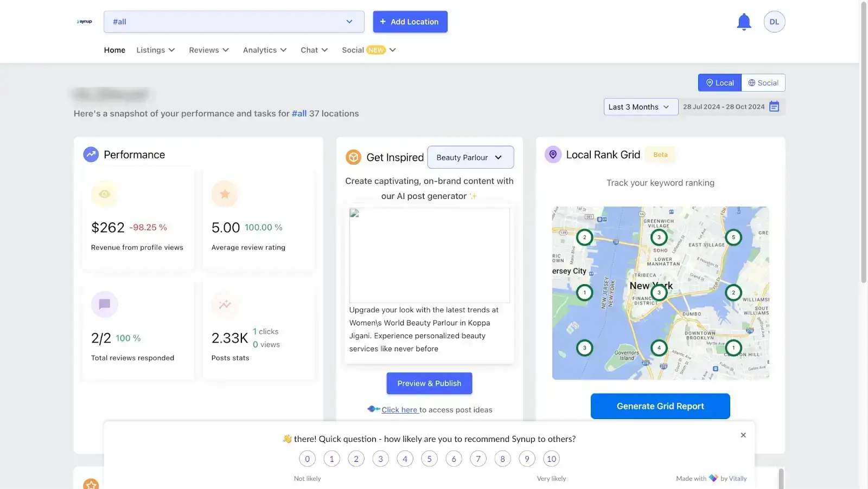Open notifications bell icon
This screenshot has height=489, width=868.
tap(744, 22)
